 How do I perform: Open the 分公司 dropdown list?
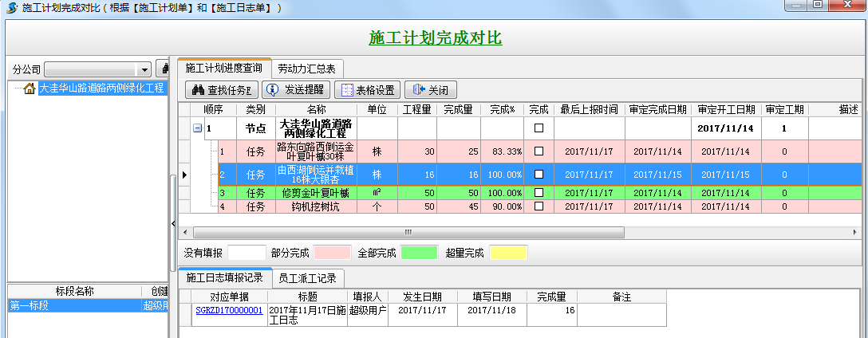tap(144, 70)
